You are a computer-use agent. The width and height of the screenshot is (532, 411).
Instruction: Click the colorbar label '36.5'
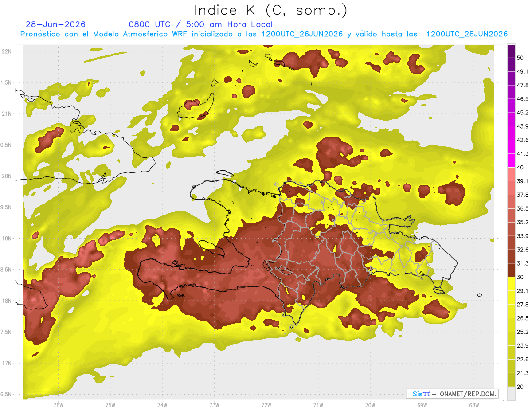click(x=523, y=208)
